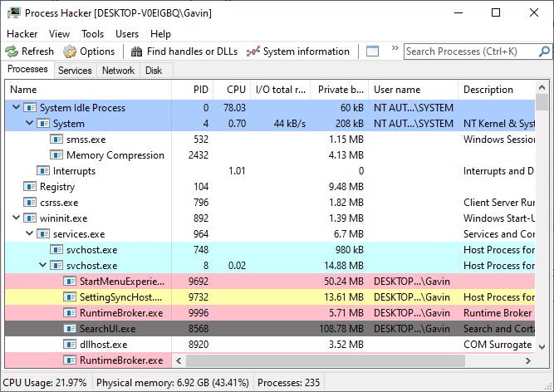The image size is (554, 392).
Task: Open the Hacker menu
Action: [22, 34]
